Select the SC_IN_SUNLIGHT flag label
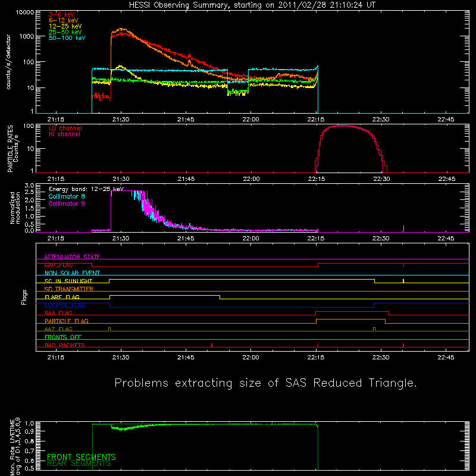Image resolution: width=476 pixels, height=476 pixels. [x=68, y=281]
